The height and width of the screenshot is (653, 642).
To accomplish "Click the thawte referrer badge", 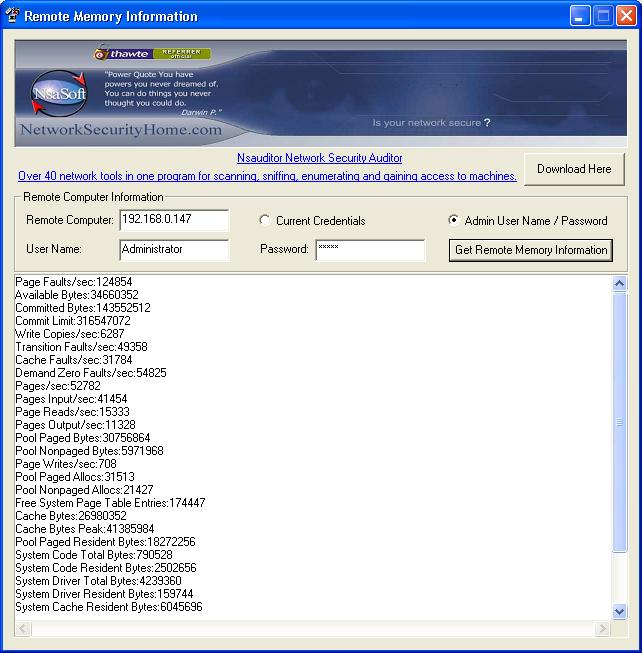I will point(152,54).
